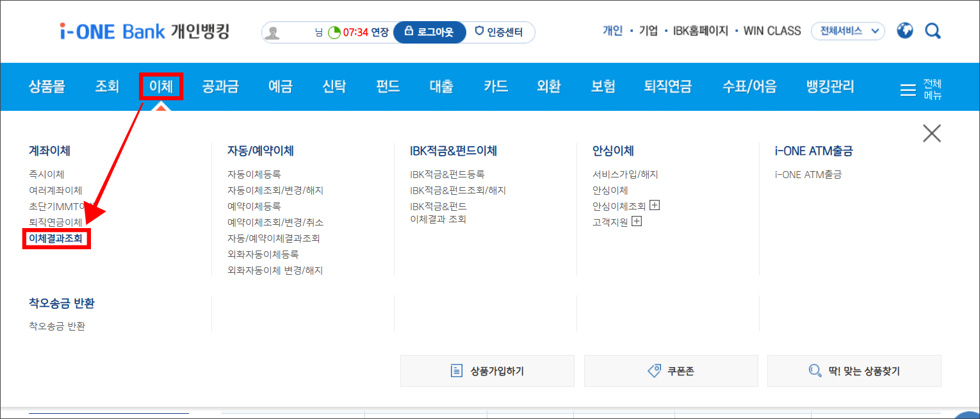Open the 신탁 menu

[334, 86]
